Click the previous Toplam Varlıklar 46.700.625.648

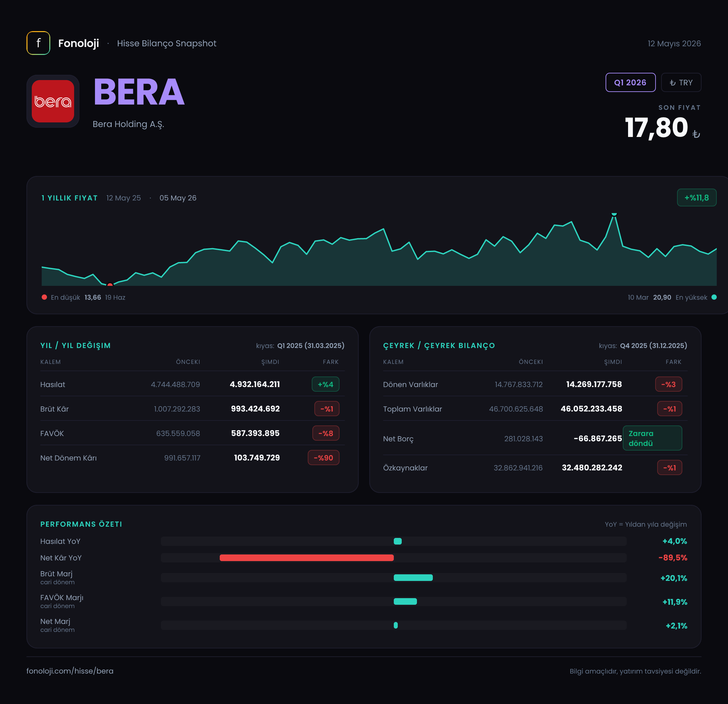point(516,409)
